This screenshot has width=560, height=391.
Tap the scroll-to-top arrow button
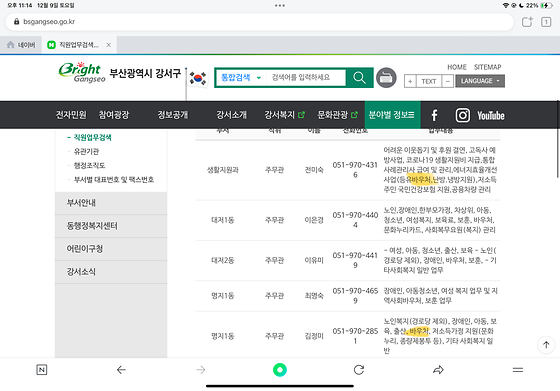(x=546, y=345)
